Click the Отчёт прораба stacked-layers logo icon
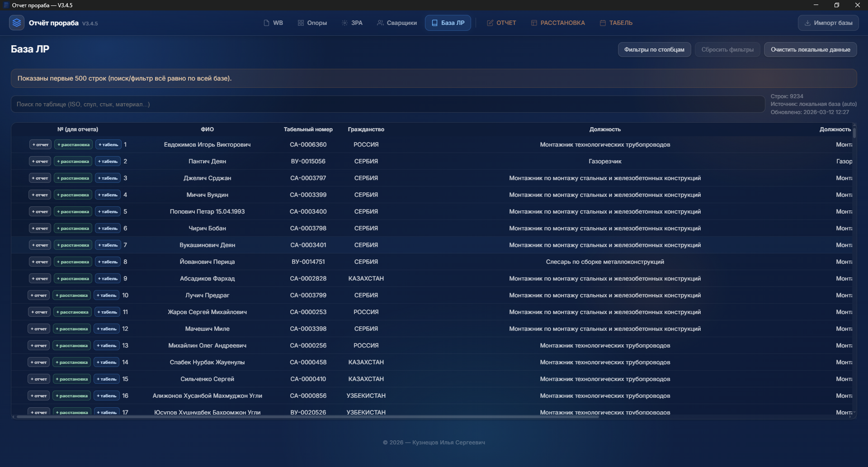 coord(17,23)
